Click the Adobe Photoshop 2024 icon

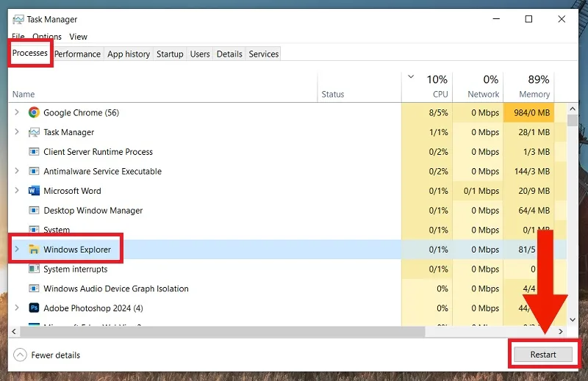(x=34, y=308)
